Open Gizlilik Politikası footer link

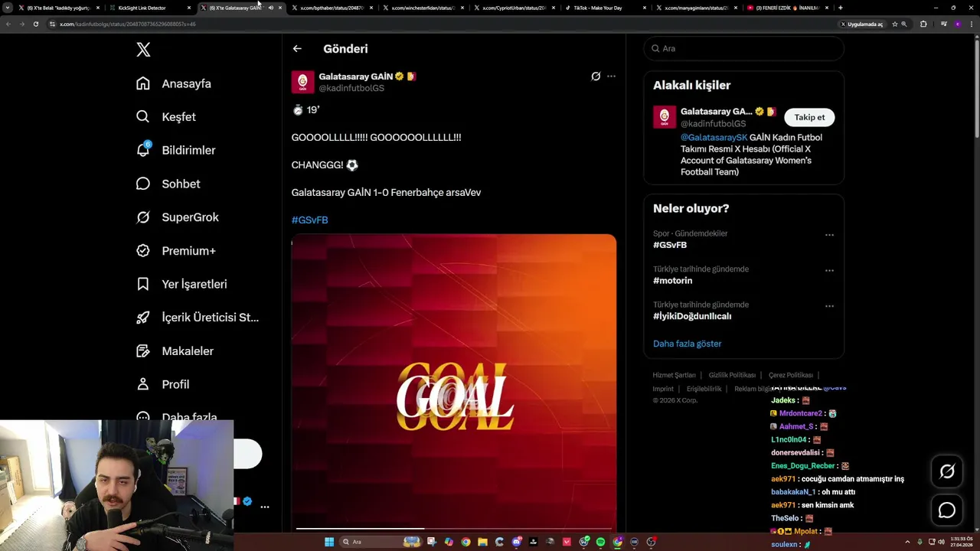[732, 375]
